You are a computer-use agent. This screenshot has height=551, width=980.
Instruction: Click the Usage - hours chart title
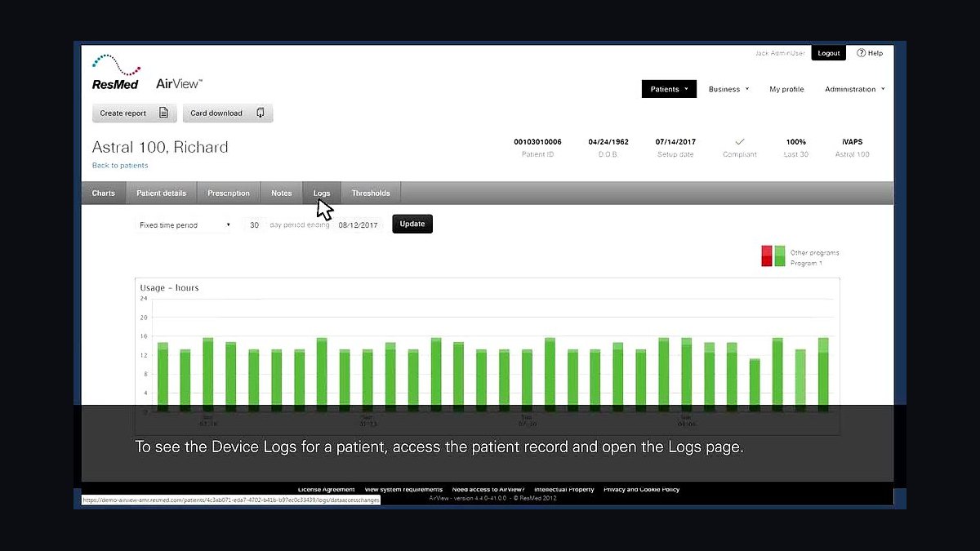(x=169, y=288)
